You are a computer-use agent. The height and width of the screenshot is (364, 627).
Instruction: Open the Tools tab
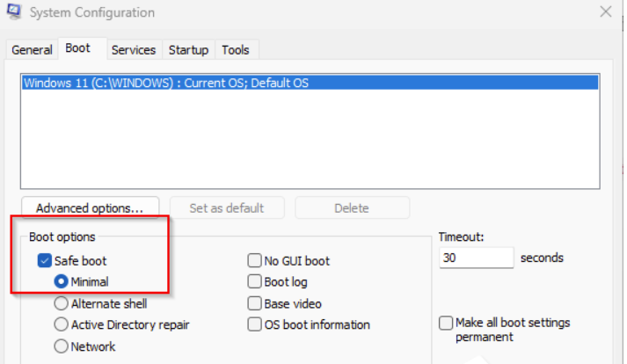click(236, 50)
